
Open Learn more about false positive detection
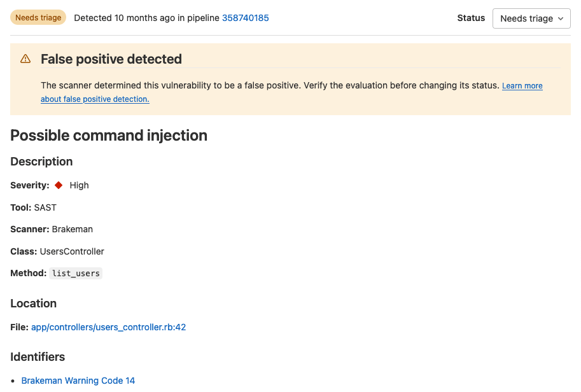pos(522,85)
